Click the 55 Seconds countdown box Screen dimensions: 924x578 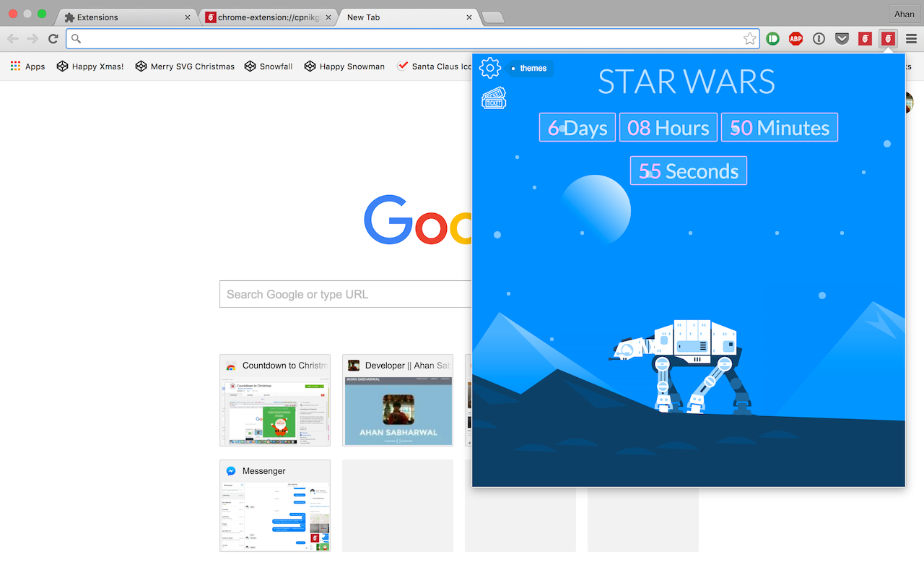[689, 171]
